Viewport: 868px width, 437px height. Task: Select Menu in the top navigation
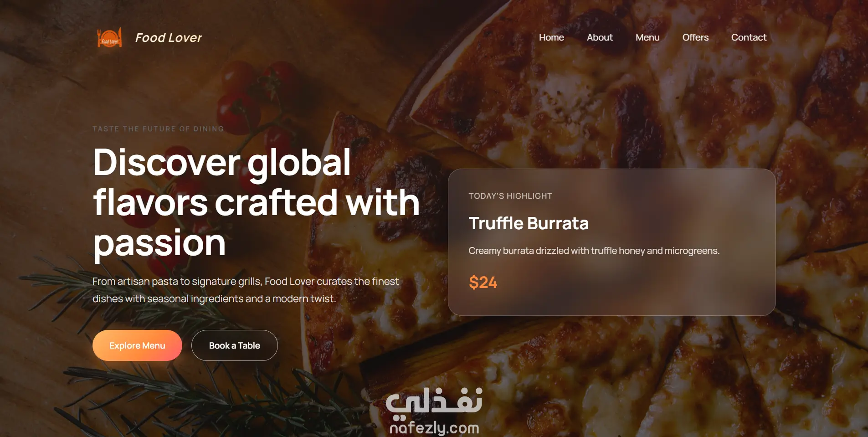[647, 37]
